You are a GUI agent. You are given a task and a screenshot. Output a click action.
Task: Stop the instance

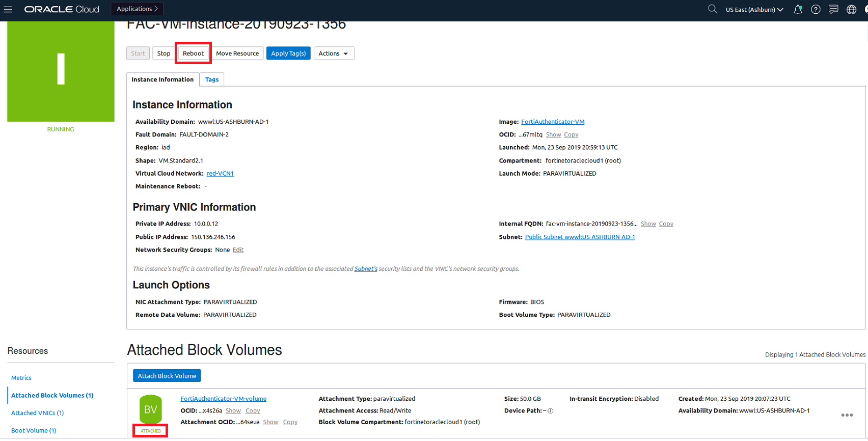coord(164,53)
